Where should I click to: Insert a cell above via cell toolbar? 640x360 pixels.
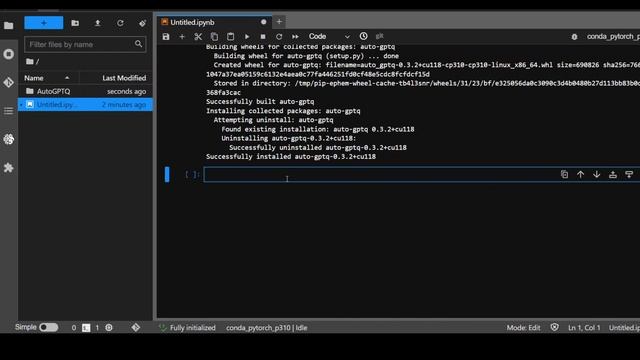[x=613, y=175]
